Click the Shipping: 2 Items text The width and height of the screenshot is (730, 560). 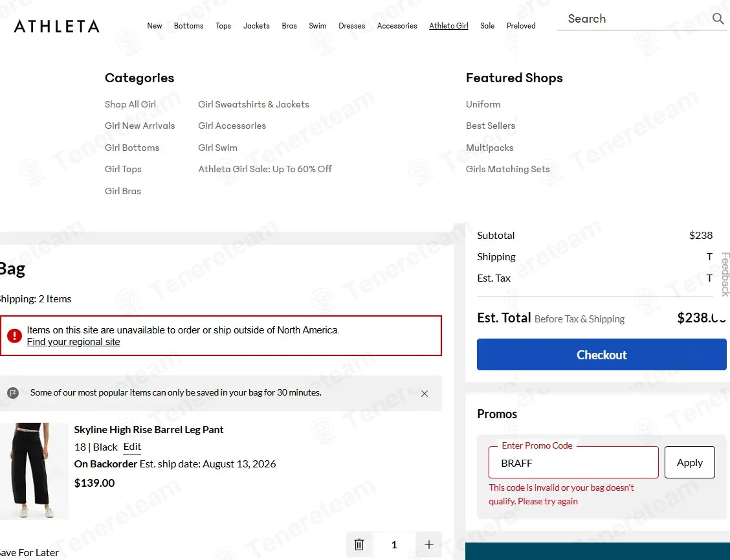[35, 299]
